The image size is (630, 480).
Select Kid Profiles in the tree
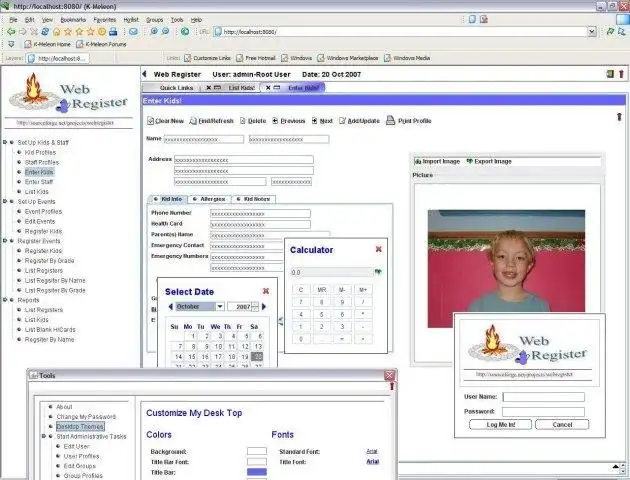pyautogui.click(x=40, y=152)
